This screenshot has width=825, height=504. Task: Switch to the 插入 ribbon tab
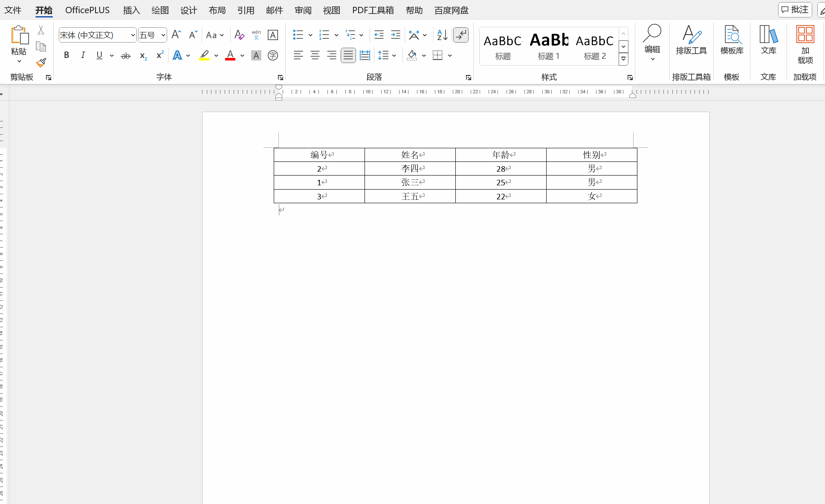click(131, 10)
